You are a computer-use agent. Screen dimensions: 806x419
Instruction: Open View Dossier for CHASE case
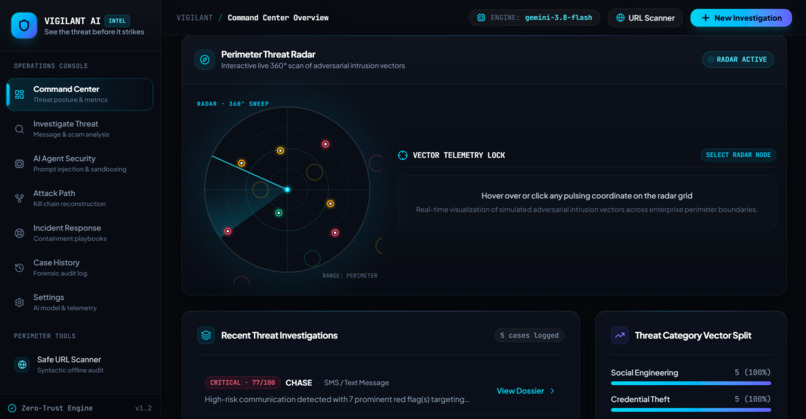525,391
